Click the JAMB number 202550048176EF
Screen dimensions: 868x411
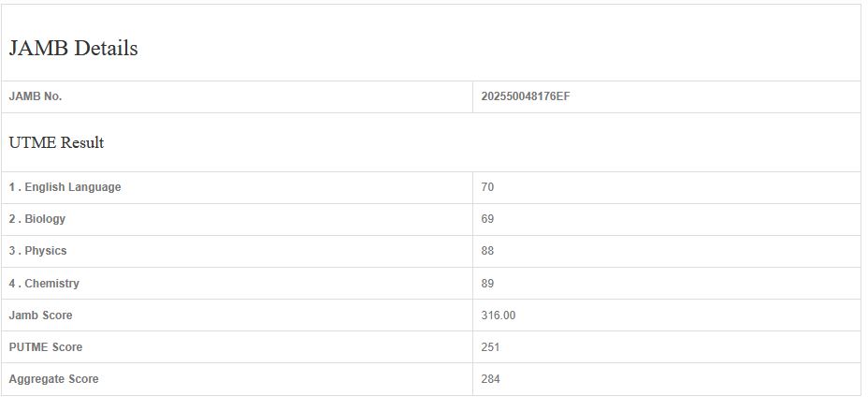(x=526, y=96)
